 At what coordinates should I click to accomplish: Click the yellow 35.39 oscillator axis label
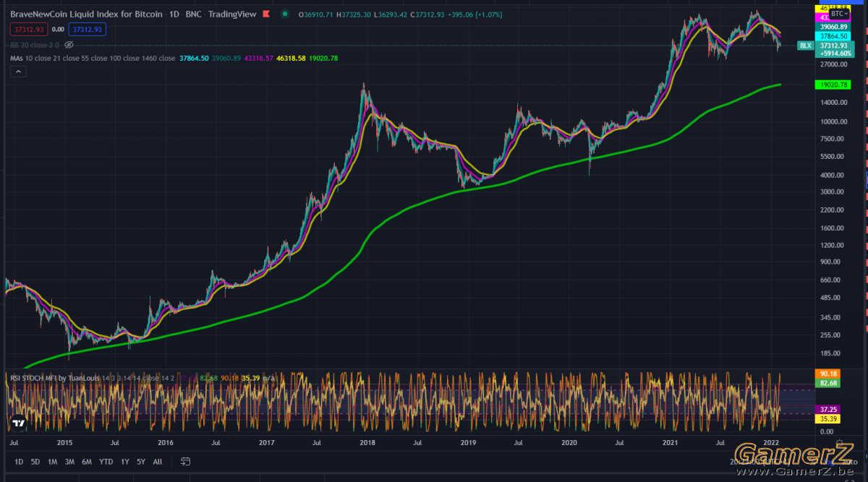[x=826, y=418]
